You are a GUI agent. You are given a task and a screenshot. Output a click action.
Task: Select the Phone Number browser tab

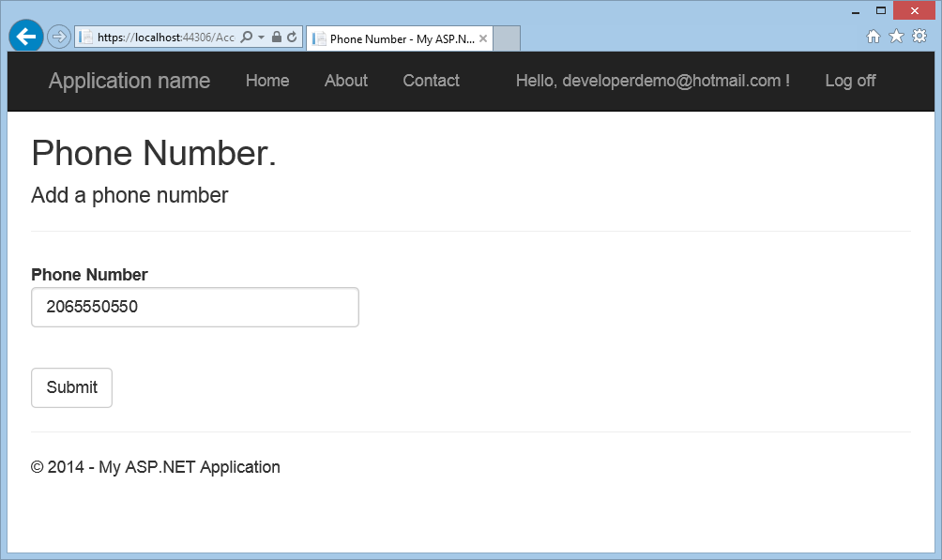[x=399, y=38]
